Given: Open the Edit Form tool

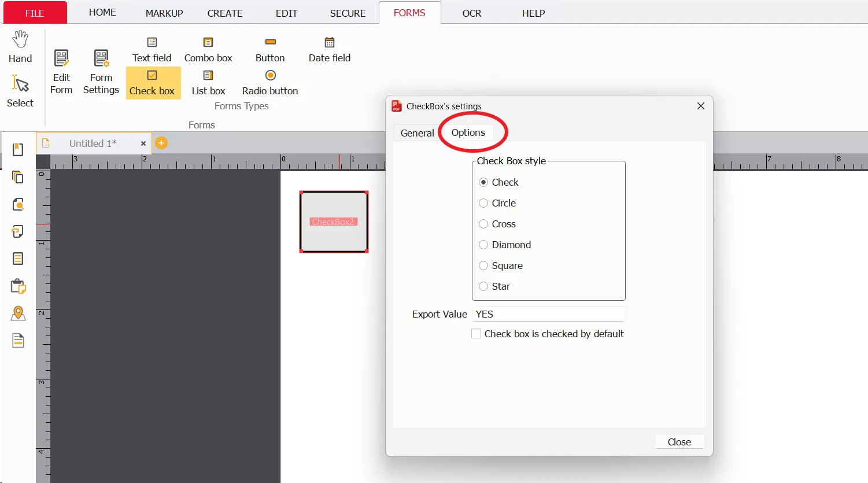Looking at the screenshot, I should coord(61,72).
